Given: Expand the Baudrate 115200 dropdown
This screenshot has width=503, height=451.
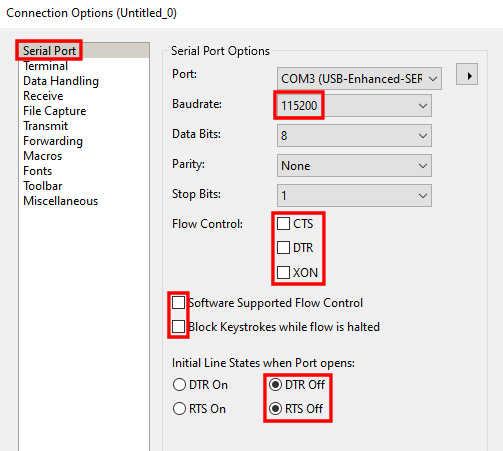Looking at the screenshot, I should [354, 106].
